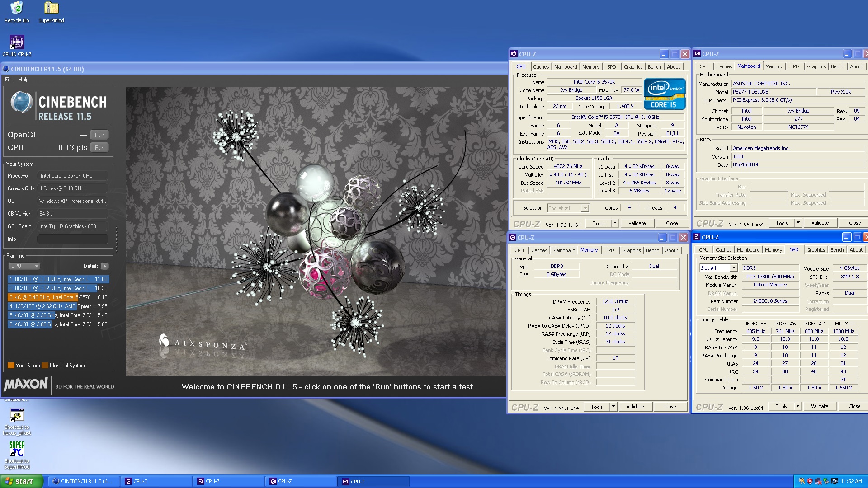
Task: Minimize the CPU-Z CPU tab window
Action: [664, 54]
